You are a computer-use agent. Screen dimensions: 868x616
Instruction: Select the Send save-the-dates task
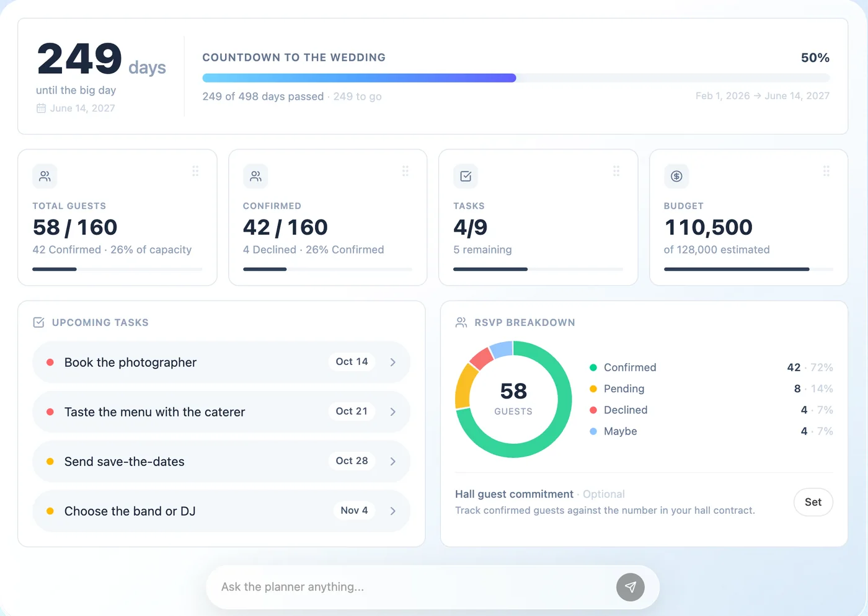[221, 461]
